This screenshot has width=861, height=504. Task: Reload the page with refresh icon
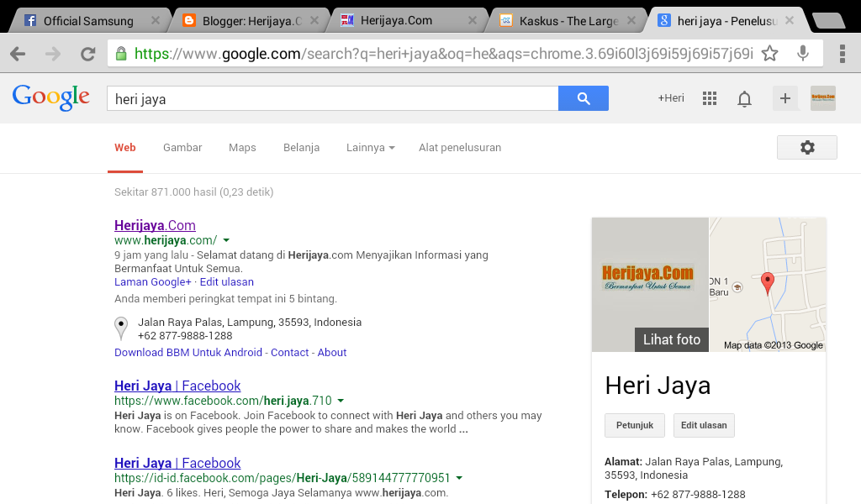[x=87, y=55]
